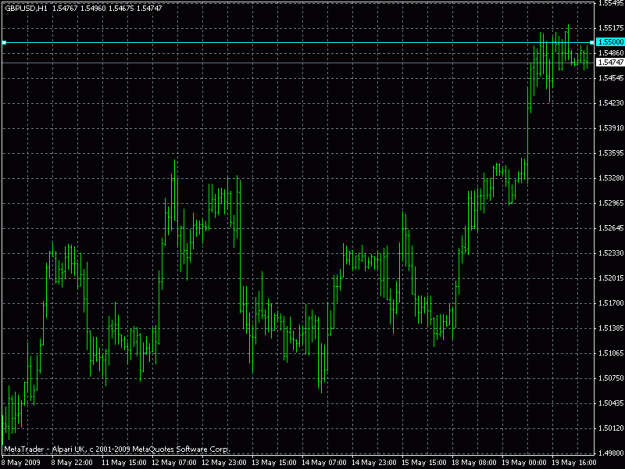Click the 12 May 23:00 time label
Screen dimensions: 625x469
click(x=224, y=462)
